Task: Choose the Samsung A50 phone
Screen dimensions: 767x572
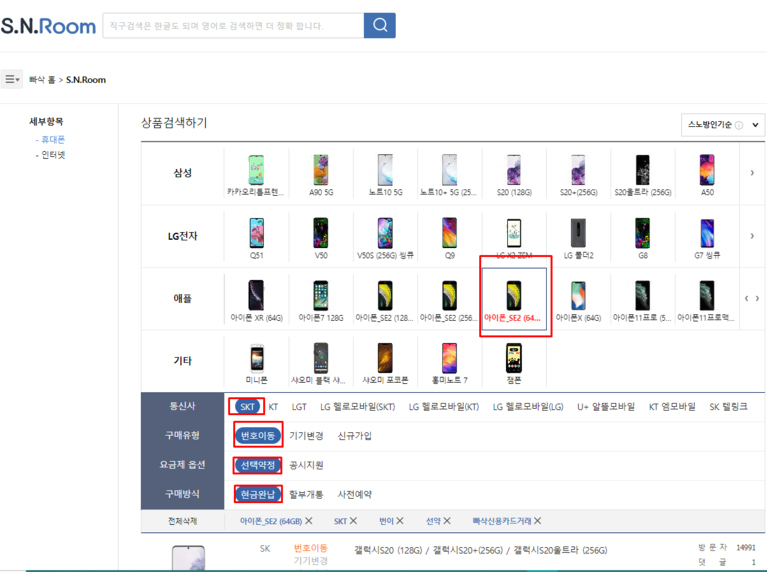Action: 707,175
